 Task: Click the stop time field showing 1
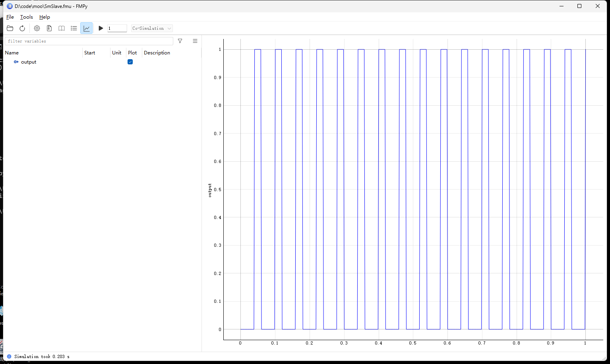pyautogui.click(x=117, y=28)
